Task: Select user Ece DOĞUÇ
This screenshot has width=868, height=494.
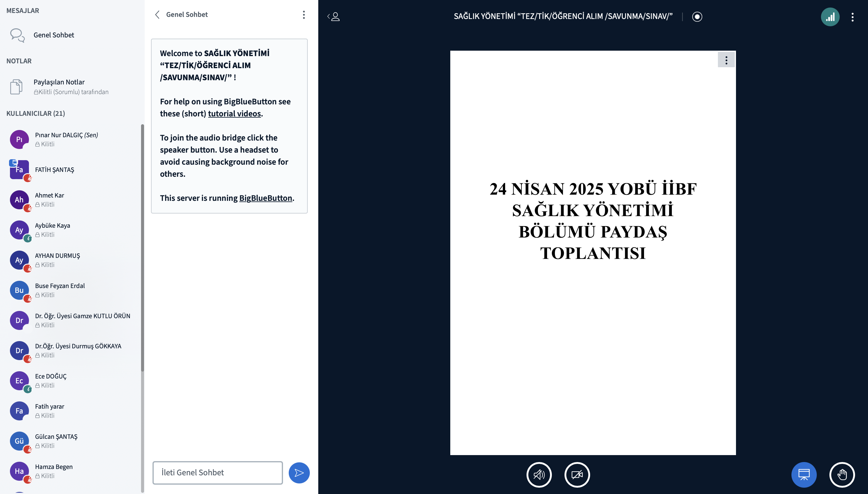Action: [72, 381]
